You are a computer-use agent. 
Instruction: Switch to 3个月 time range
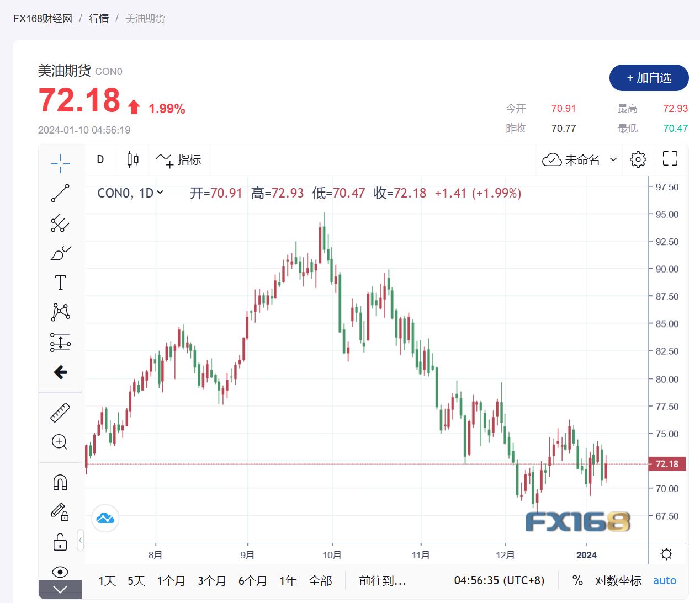(212, 580)
